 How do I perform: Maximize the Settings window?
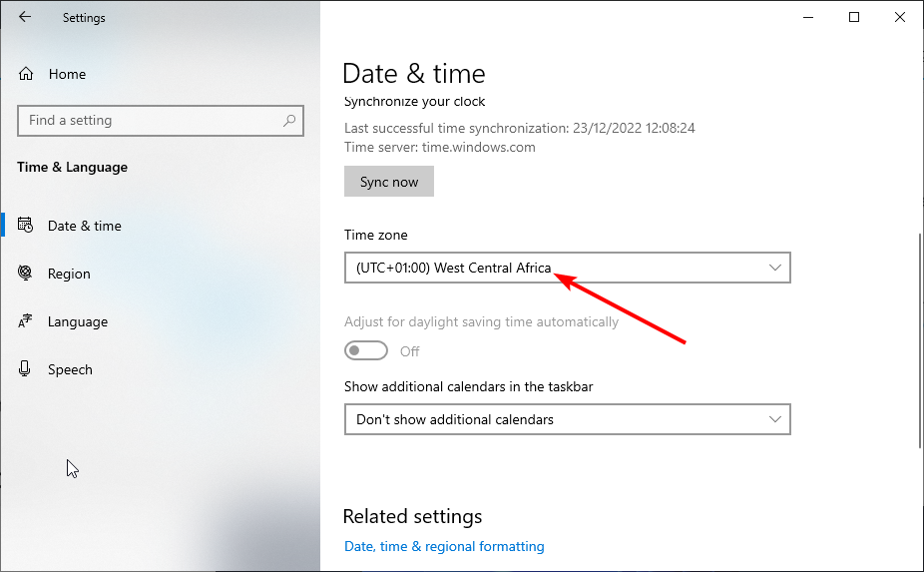854,17
